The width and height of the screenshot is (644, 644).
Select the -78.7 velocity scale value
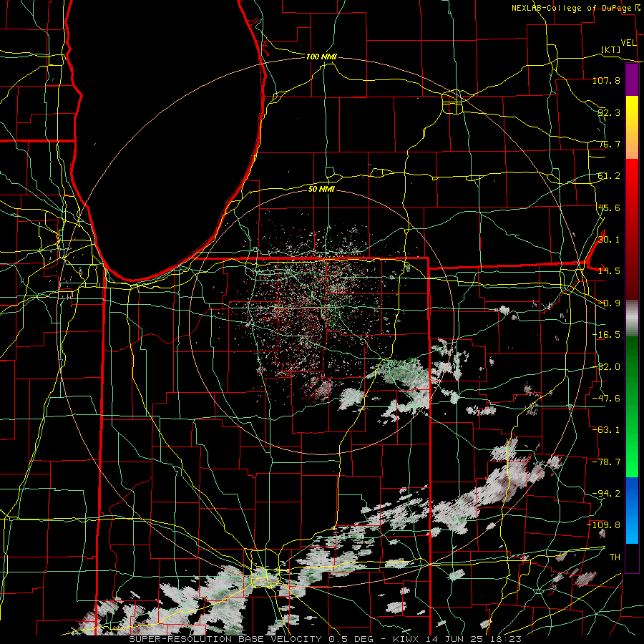(x=606, y=462)
